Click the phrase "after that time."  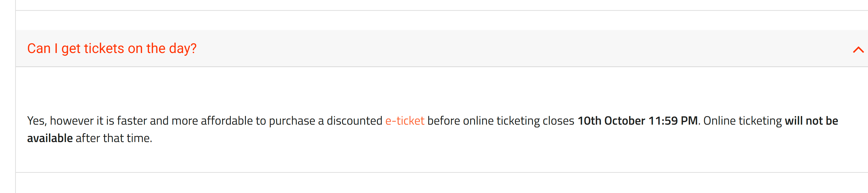[114, 138]
